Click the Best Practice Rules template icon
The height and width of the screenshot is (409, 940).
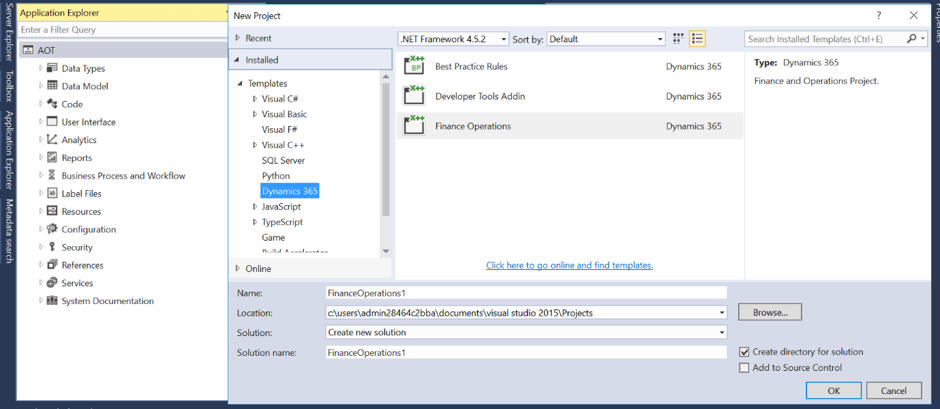pos(414,66)
